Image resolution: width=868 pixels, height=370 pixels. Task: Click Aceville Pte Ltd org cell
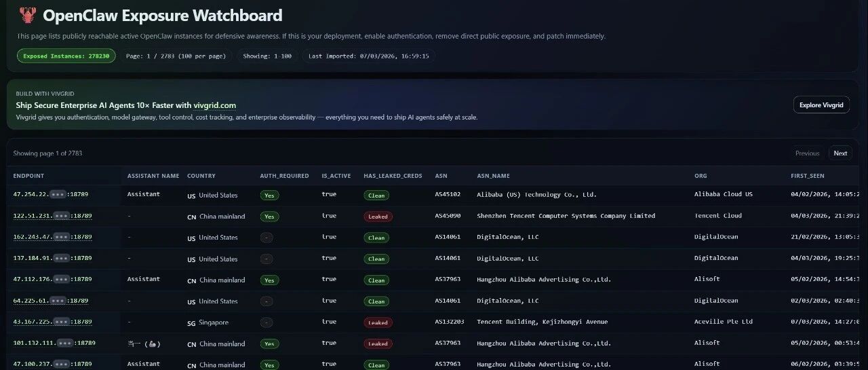(724, 322)
